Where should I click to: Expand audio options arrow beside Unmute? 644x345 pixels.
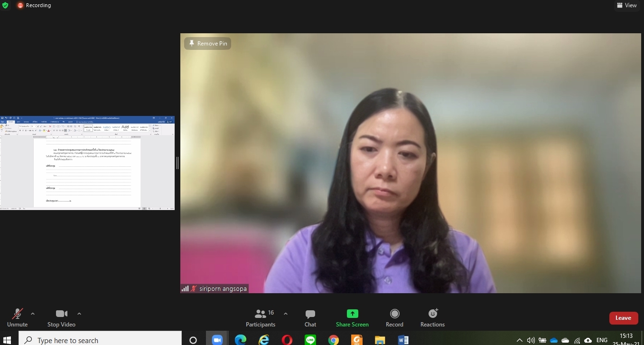point(33,314)
